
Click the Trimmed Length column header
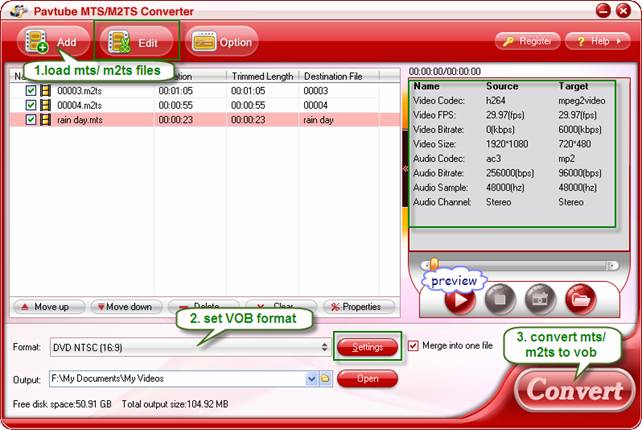(x=262, y=76)
